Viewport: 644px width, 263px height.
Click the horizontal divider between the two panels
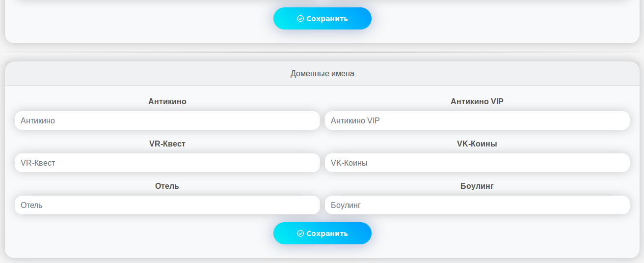point(322,52)
